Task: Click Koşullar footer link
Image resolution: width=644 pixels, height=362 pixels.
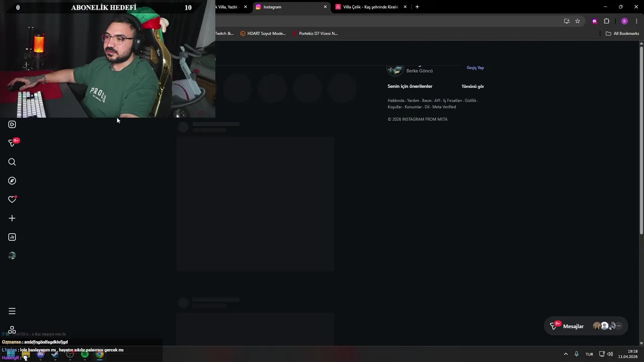Action: 394,107
